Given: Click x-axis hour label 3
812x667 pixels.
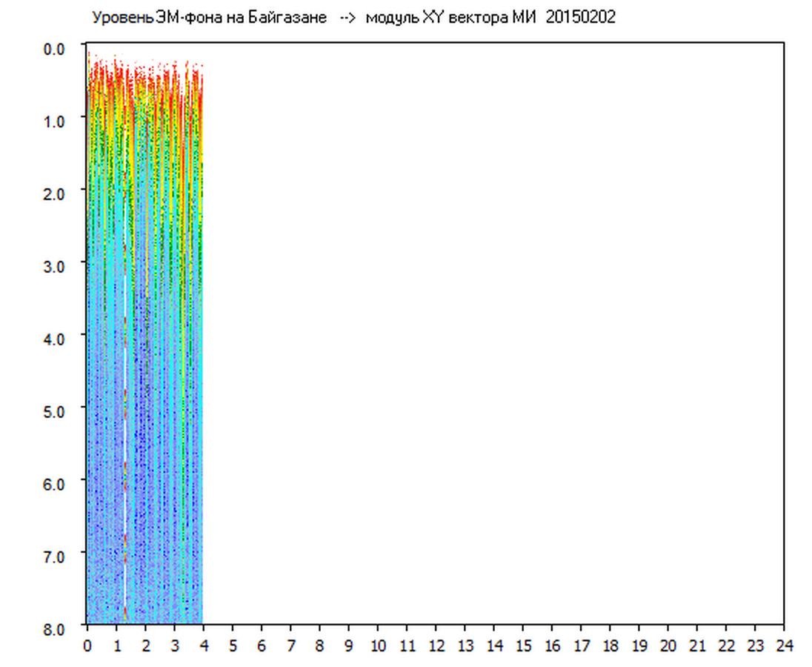Looking at the screenshot, I should [x=175, y=646].
